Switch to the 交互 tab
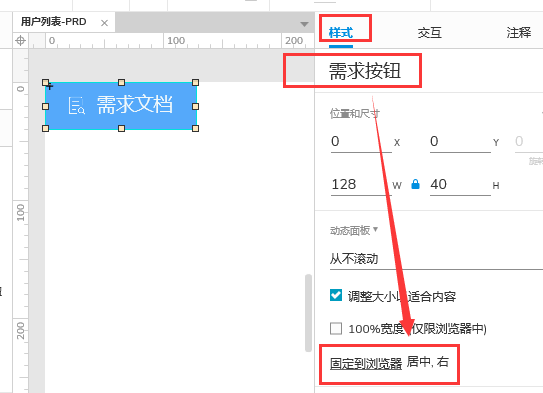 (429, 33)
